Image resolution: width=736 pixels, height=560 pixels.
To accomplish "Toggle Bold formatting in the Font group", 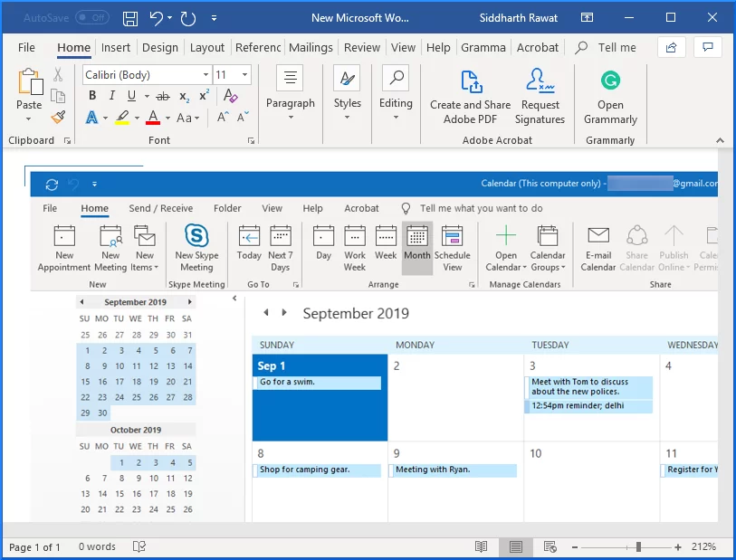I will (91, 94).
